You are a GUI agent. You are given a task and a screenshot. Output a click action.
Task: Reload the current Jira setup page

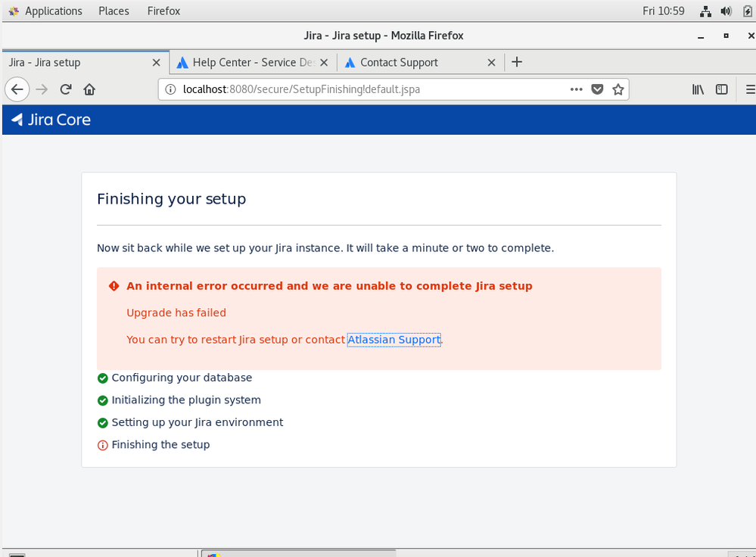coord(66,89)
